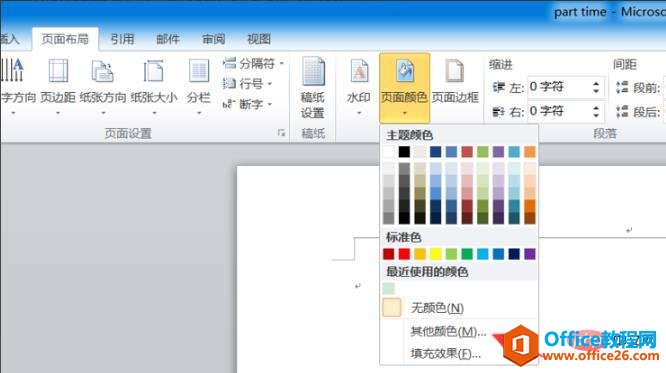Open the Columns (分栏) icon

click(x=199, y=71)
